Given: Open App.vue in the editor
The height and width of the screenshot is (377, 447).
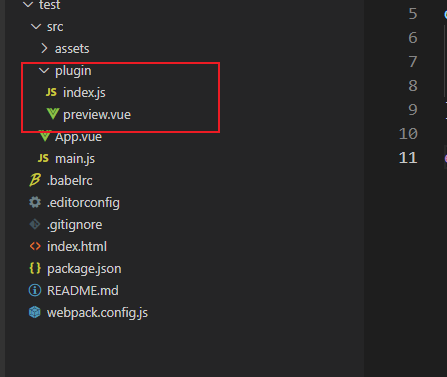Looking at the screenshot, I should point(78,136).
